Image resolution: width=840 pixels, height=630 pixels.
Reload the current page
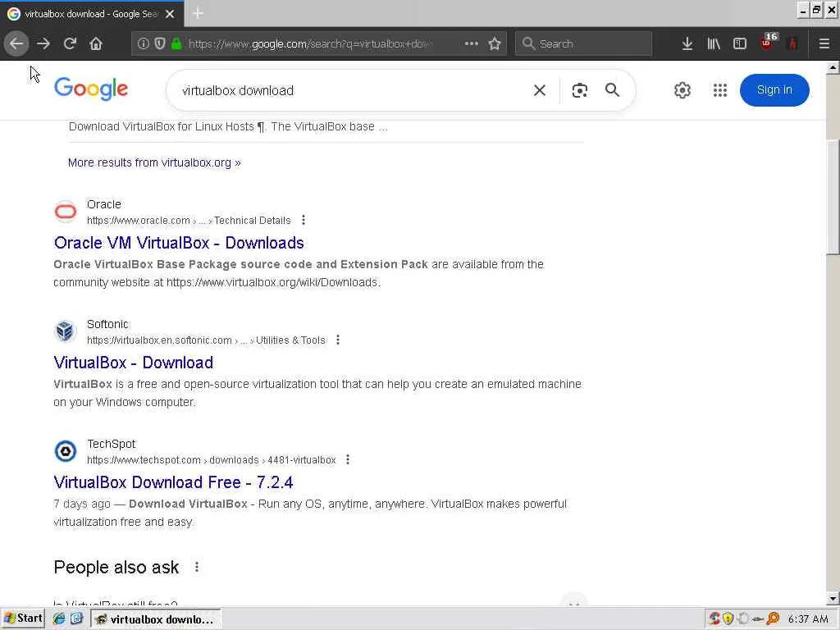pyautogui.click(x=70, y=43)
